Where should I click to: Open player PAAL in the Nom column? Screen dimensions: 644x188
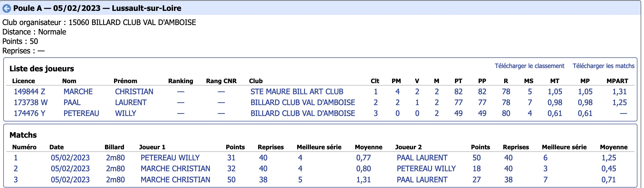pyautogui.click(x=72, y=102)
